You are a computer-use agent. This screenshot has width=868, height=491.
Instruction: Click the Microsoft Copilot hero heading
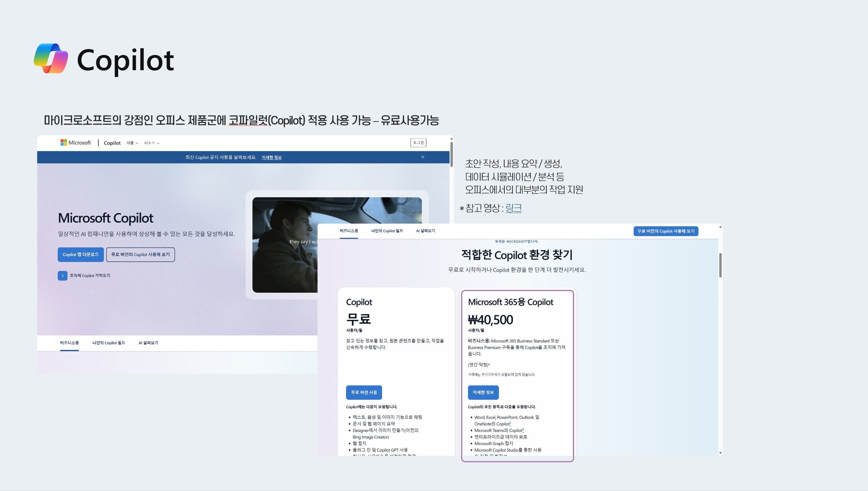tap(106, 218)
